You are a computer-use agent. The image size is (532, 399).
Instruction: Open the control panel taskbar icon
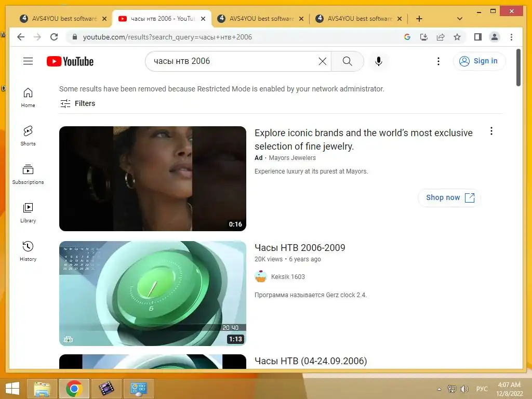[x=138, y=389]
